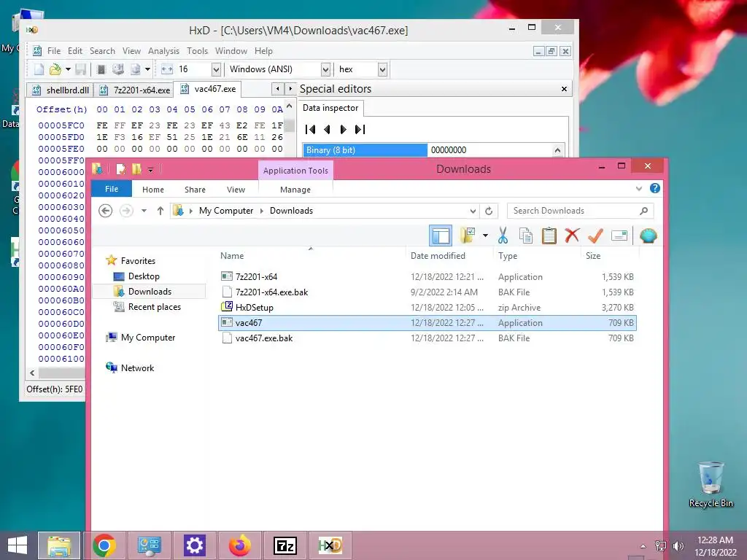747x560 pixels.
Task: Click the Windows Start button
Action: point(18,545)
